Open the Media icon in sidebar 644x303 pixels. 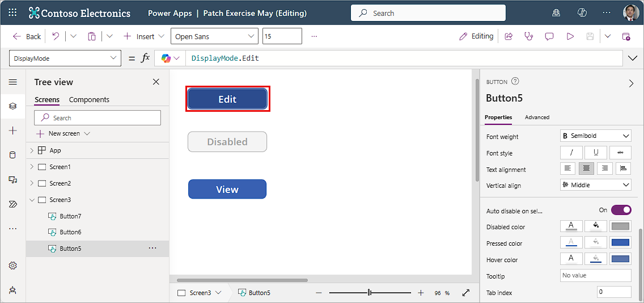(x=12, y=180)
